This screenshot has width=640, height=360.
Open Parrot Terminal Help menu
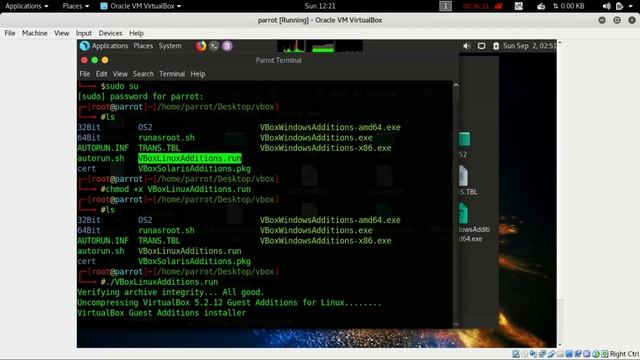coord(198,74)
